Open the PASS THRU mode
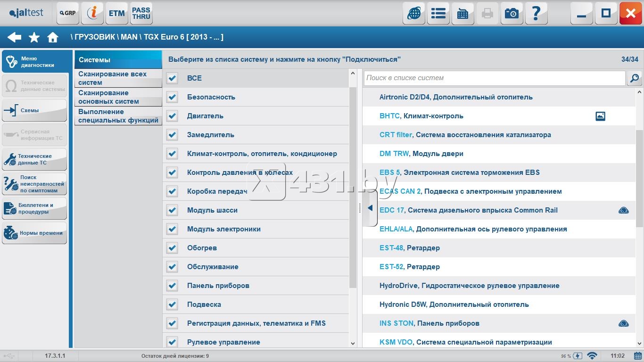Image resolution: width=644 pixels, height=362 pixels. 141,13
